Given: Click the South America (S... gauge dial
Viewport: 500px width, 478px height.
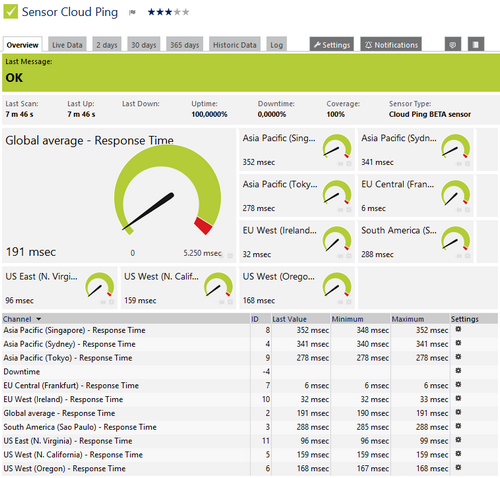Looking at the screenshot, I should tap(456, 239).
